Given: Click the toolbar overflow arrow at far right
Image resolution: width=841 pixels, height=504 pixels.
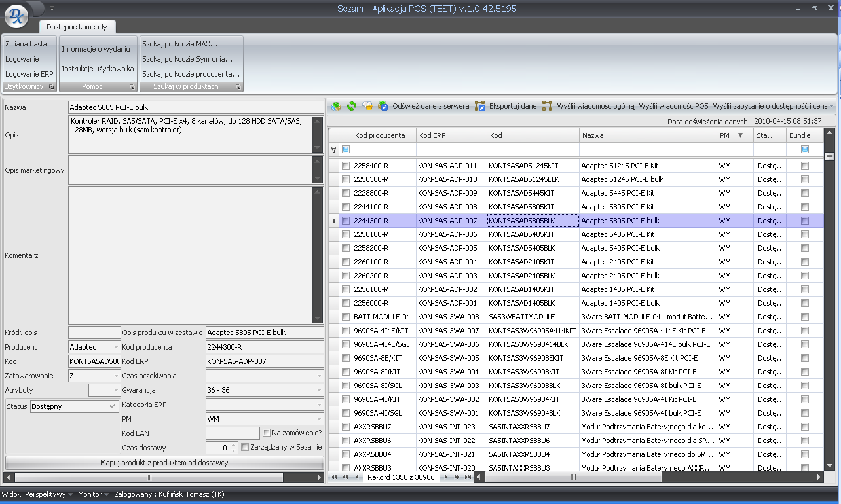Looking at the screenshot, I should (x=832, y=106).
